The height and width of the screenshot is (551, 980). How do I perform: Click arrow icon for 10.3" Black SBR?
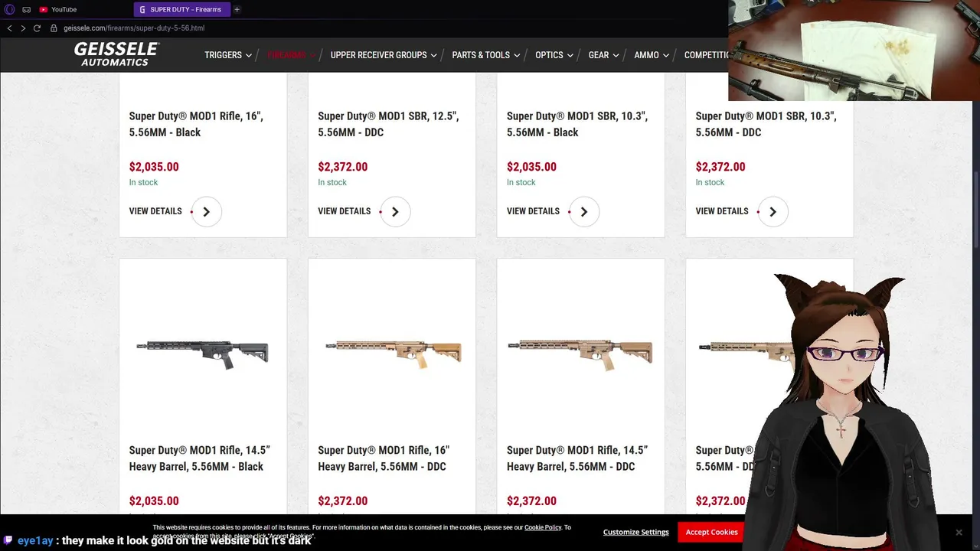tap(584, 212)
